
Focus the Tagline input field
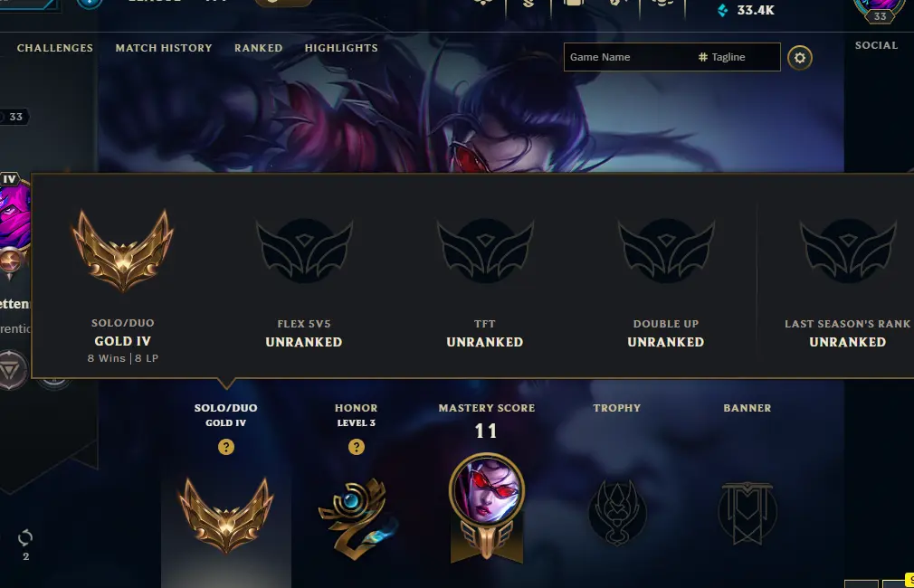737,57
